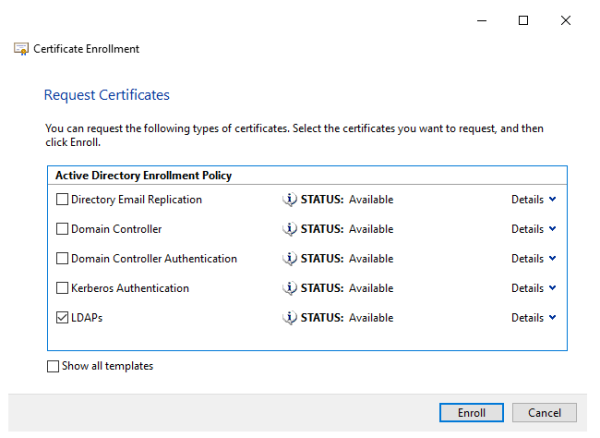Click the Domain Controller Authentication status icon
Image resolution: width=600 pixels, height=438 pixels.
coord(290,258)
